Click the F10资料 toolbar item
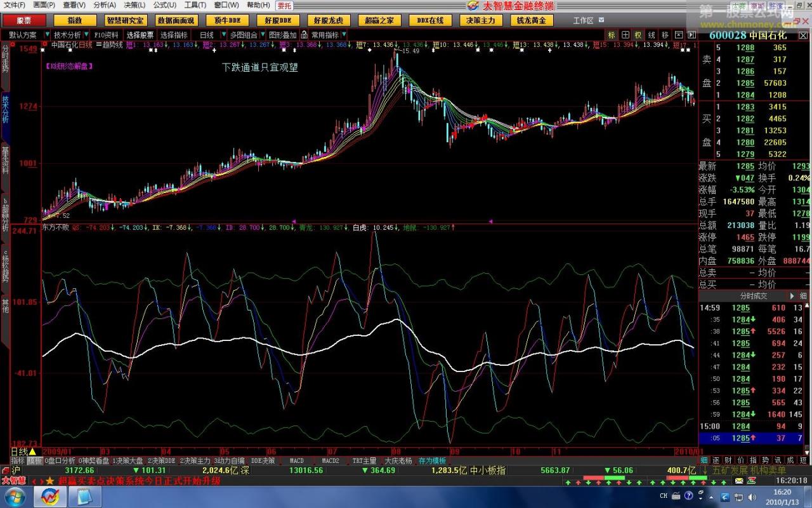This screenshot has width=812, height=508. click(x=106, y=35)
